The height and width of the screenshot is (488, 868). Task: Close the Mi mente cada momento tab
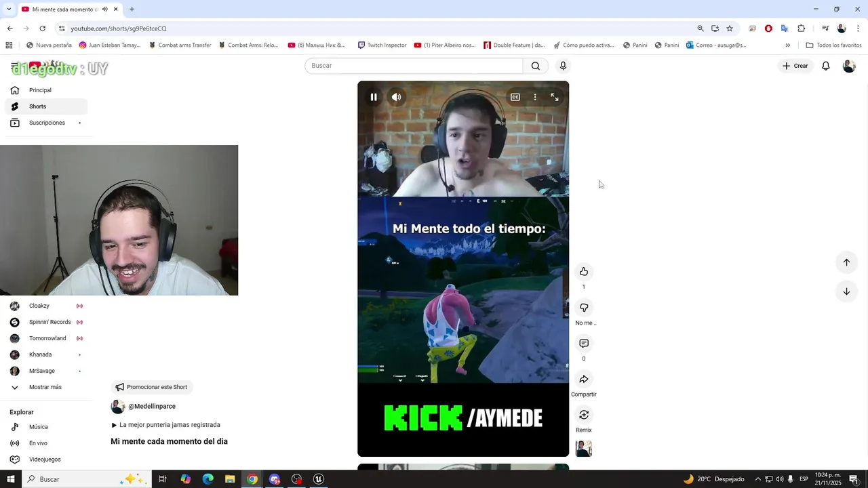pyautogui.click(x=115, y=9)
